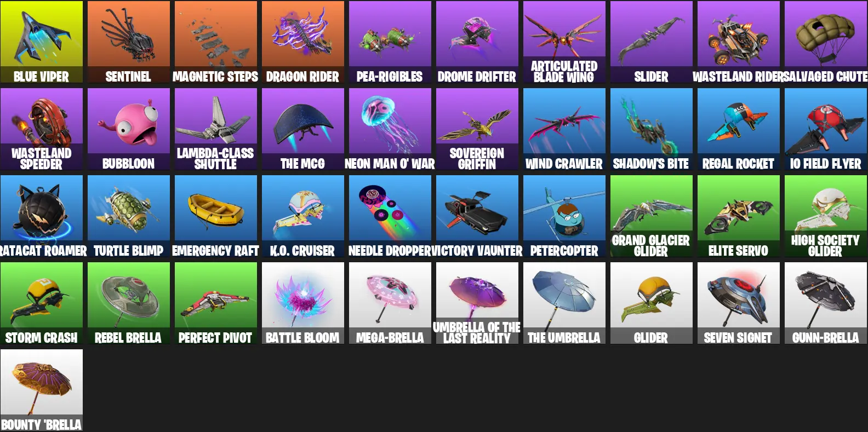Choose Umbrella of the Last Reality
This screenshot has height=432, width=868.
[x=477, y=303]
